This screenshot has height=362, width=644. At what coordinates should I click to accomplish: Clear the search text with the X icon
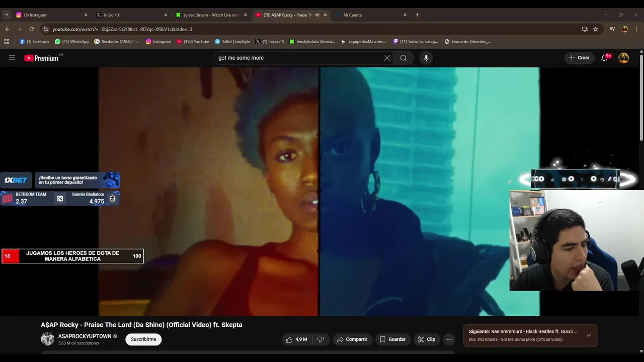387,58
